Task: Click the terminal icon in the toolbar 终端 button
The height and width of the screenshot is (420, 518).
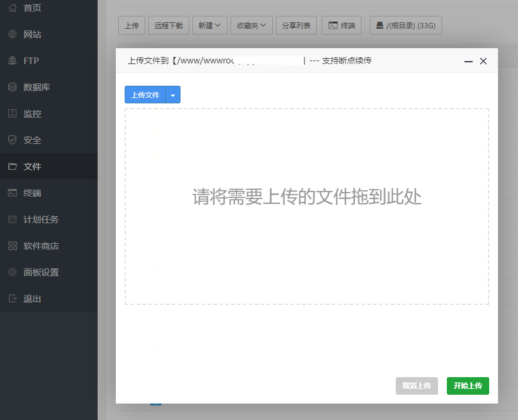Action: (333, 25)
